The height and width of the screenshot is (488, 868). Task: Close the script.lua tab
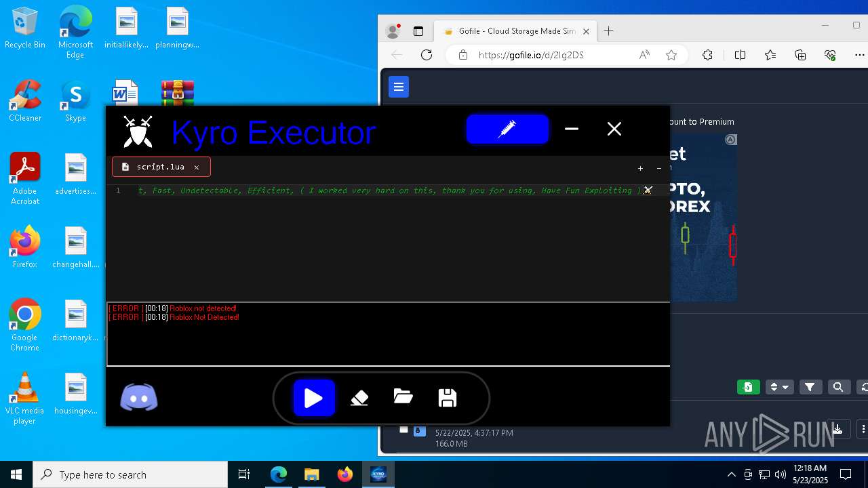[x=197, y=167]
